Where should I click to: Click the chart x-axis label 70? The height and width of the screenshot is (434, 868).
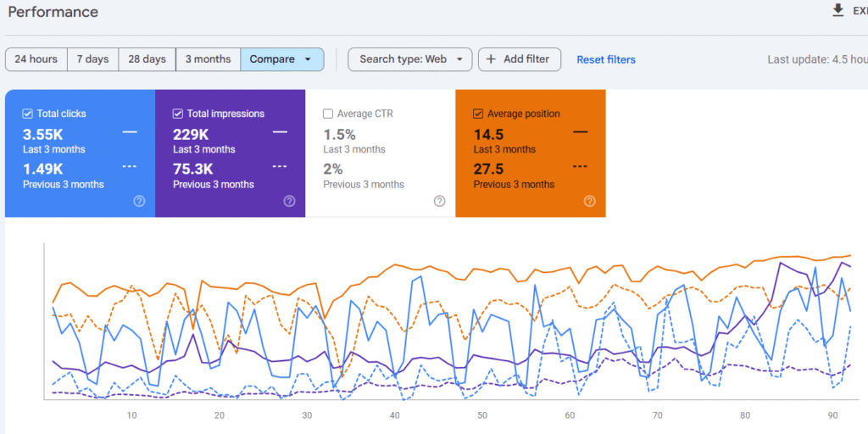click(658, 415)
